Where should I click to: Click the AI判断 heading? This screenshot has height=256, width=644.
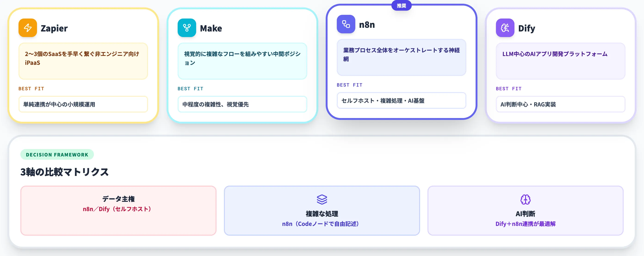(525, 214)
